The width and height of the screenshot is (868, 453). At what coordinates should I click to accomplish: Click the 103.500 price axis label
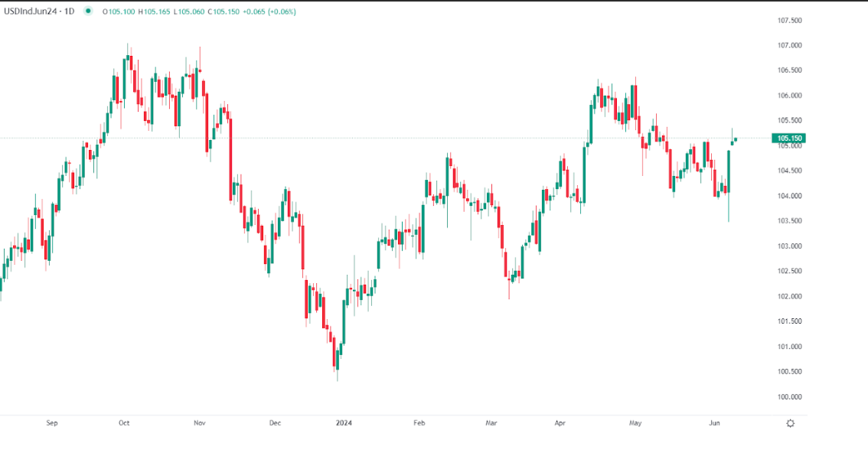(x=789, y=221)
